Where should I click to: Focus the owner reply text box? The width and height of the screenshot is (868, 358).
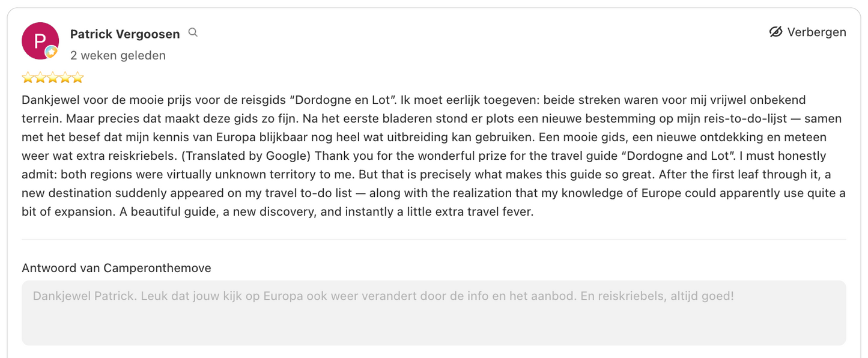pos(434,313)
